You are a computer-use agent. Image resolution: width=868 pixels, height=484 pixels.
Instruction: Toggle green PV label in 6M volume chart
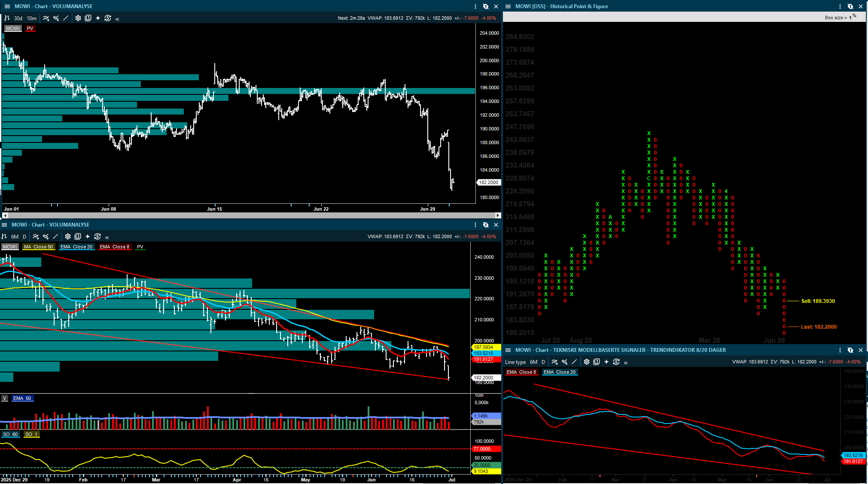[x=140, y=247]
